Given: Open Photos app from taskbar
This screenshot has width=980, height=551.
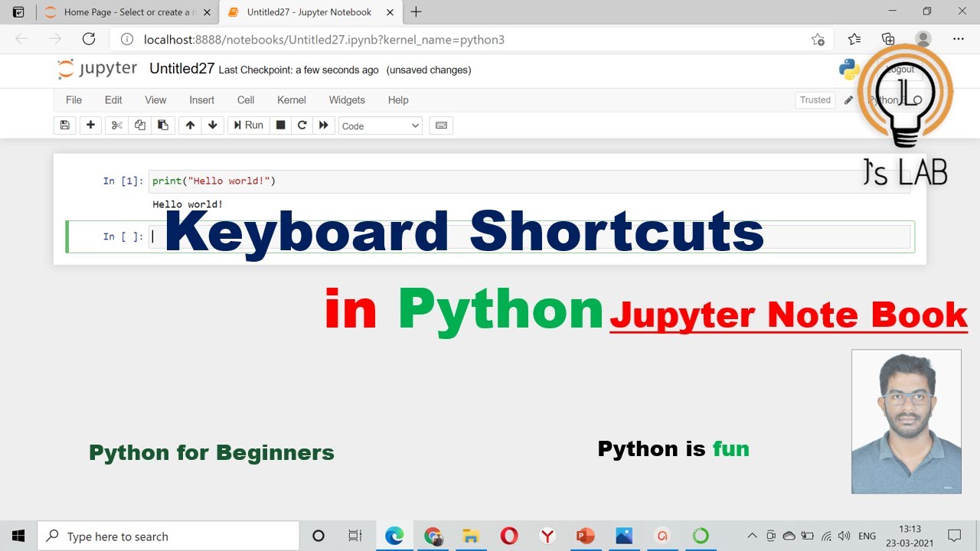Looking at the screenshot, I should pos(624,536).
